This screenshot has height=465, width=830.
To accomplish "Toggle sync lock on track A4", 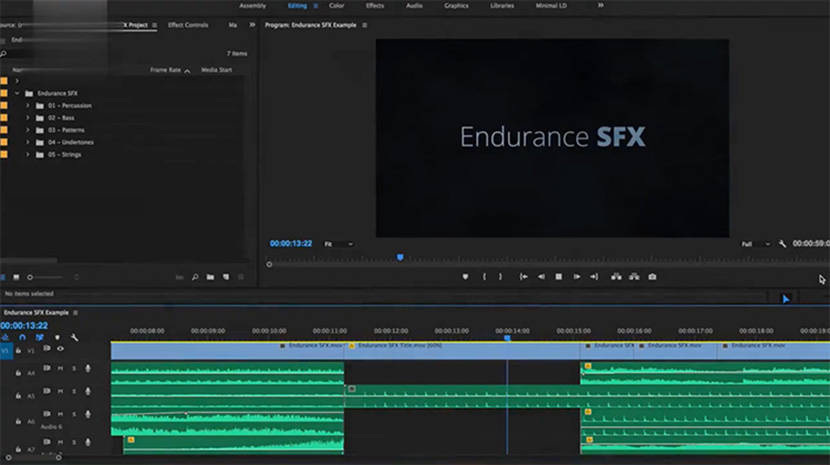I will click(x=47, y=368).
